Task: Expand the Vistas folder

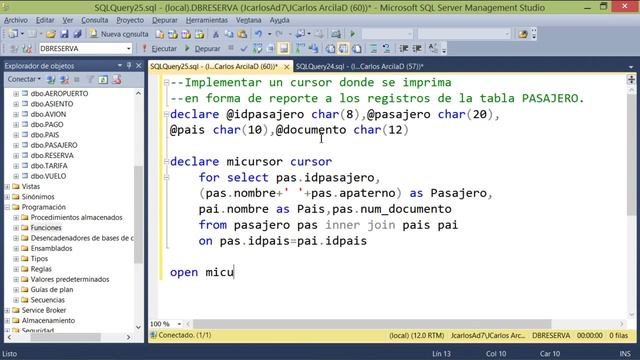Action: click(7, 187)
